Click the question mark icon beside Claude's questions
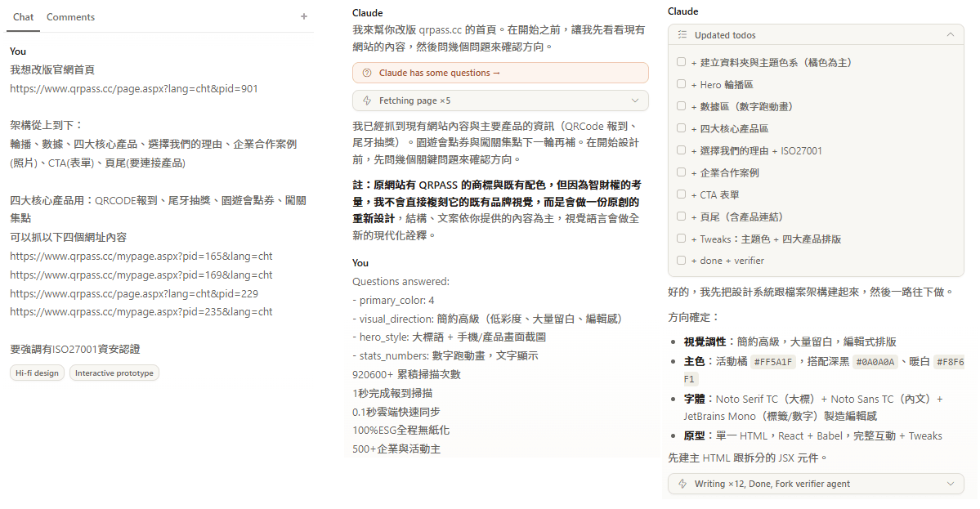Screen dimensions: 980x509 click(x=366, y=73)
